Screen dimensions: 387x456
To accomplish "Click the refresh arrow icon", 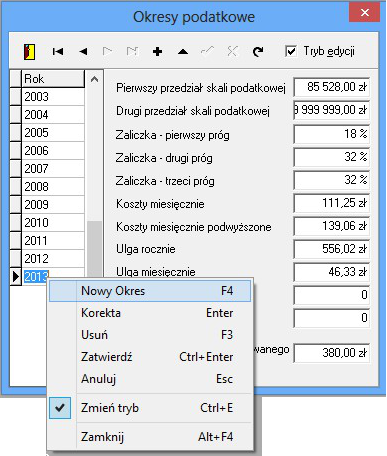I will (x=258, y=51).
